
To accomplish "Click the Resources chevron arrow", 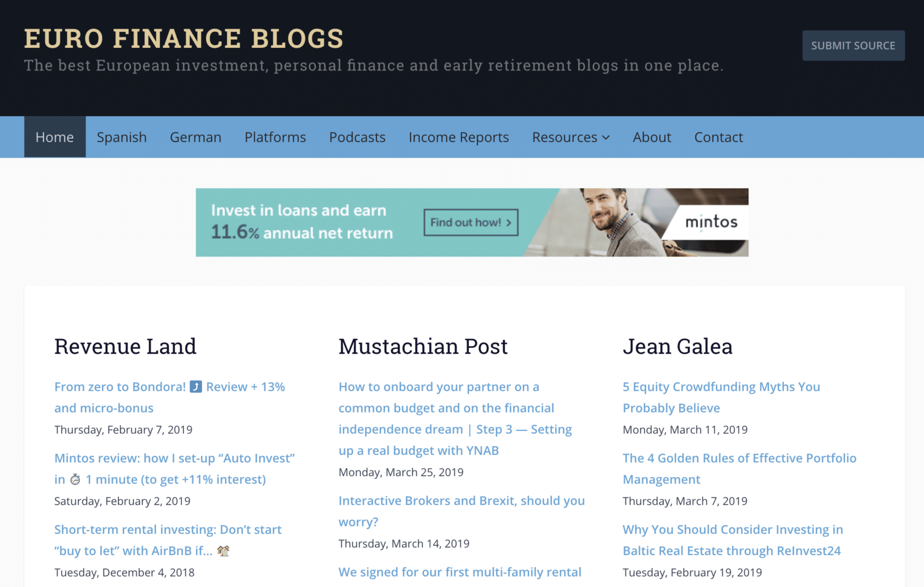I will pos(606,138).
